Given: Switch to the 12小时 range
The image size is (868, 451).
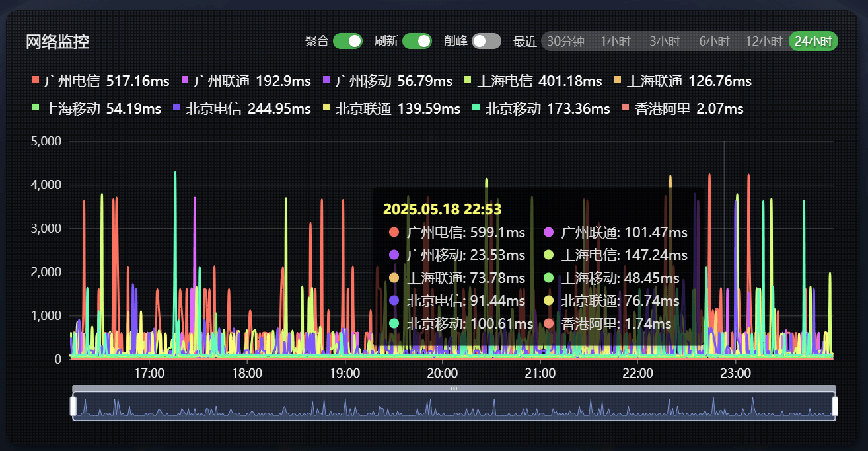Looking at the screenshot, I should click(x=764, y=41).
